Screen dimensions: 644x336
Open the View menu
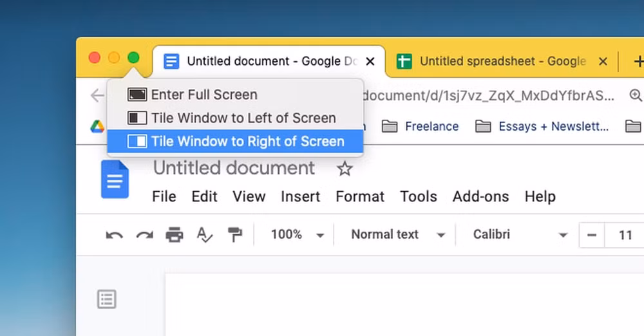[x=249, y=196]
